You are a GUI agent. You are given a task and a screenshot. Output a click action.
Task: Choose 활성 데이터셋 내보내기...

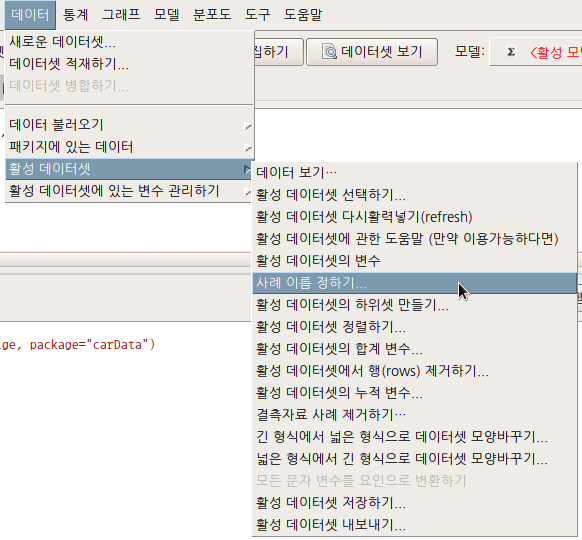pos(415,525)
